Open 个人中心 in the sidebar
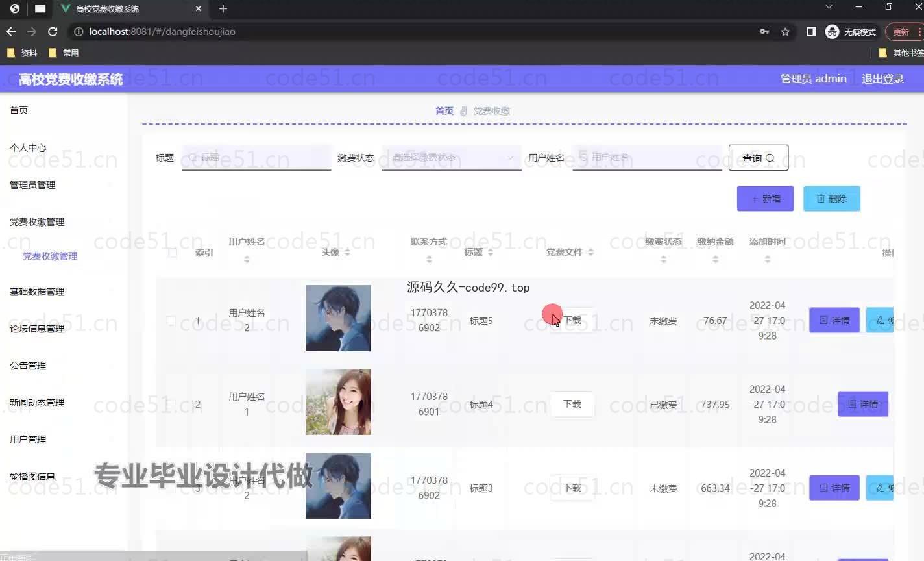 (28, 148)
